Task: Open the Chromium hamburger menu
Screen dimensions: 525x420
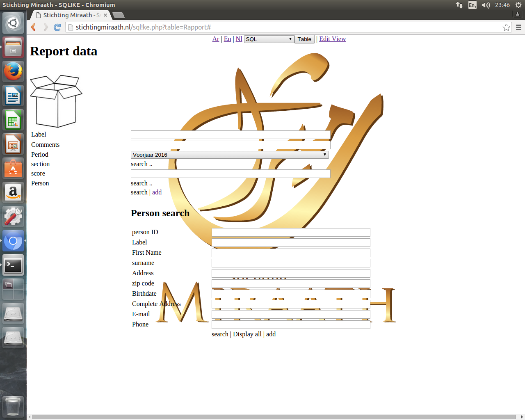Action: point(518,27)
